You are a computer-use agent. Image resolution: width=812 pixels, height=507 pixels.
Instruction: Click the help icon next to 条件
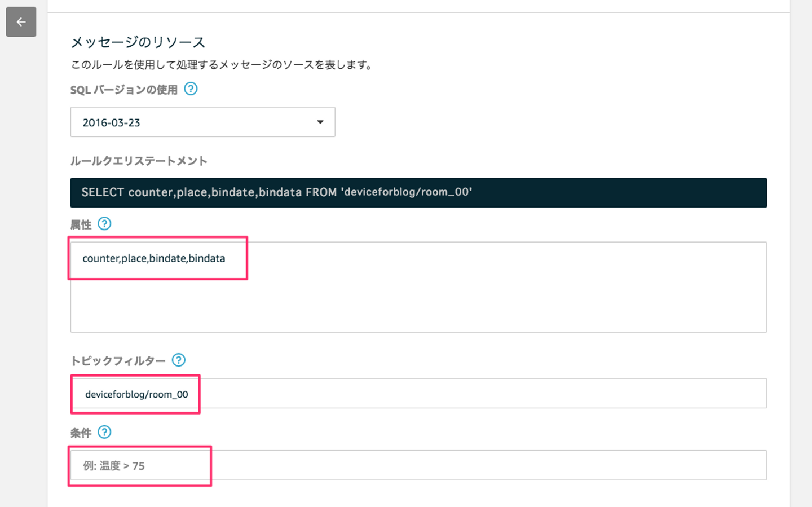click(104, 433)
